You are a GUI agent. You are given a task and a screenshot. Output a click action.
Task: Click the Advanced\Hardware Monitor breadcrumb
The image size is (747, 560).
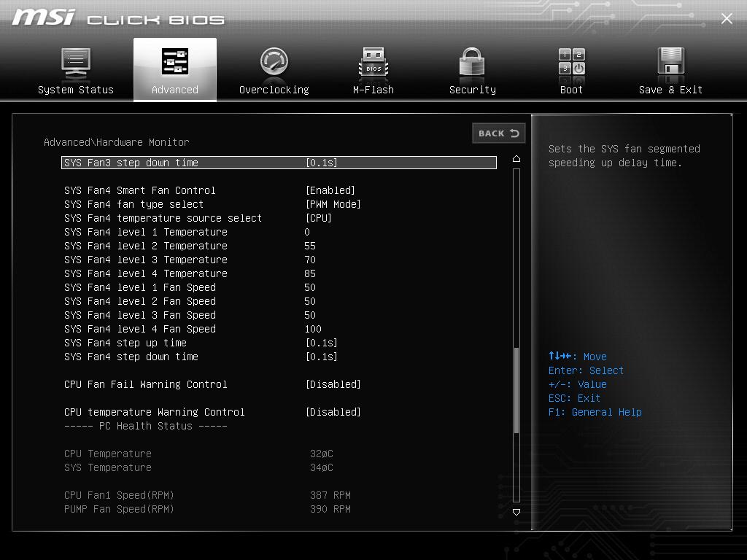(116, 142)
